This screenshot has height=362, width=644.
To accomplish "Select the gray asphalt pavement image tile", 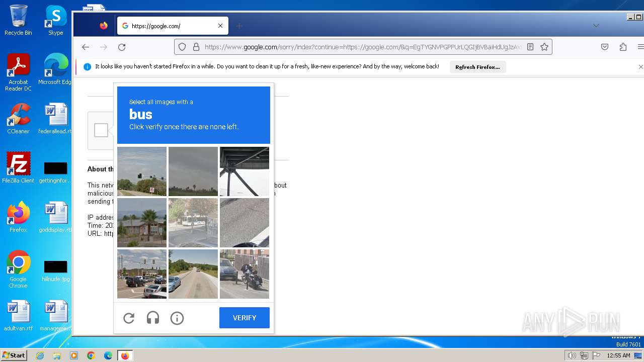I will (245, 223).
